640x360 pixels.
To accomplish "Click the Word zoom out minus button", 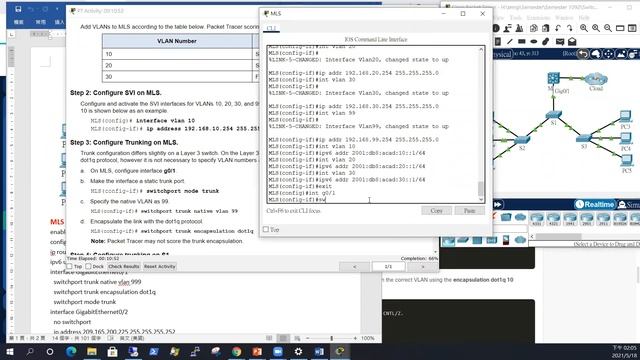I will pos(308,338).
